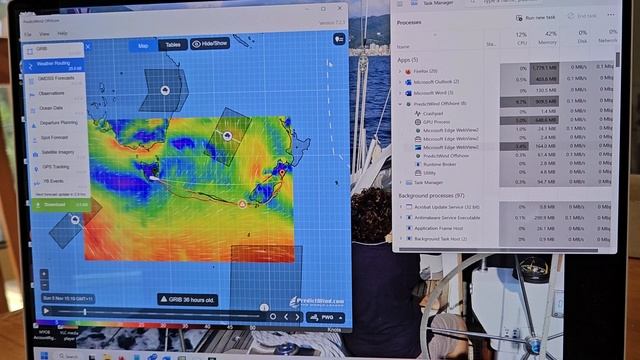Open the Task Manager hamburger navigation menu

tap(400, 4)
